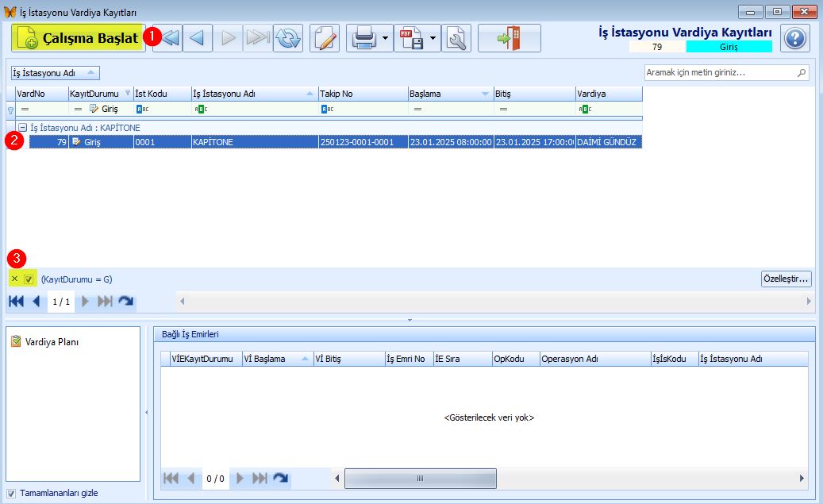The image size is (823, 504).
Task: Jump to last page in upper grid
Action: (105, 302)
